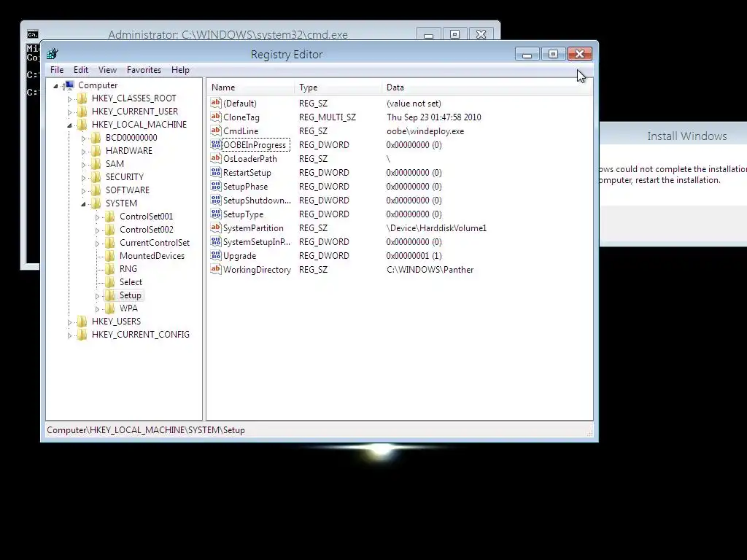Select the SystemSetupInP... value

tap(256, 241)
